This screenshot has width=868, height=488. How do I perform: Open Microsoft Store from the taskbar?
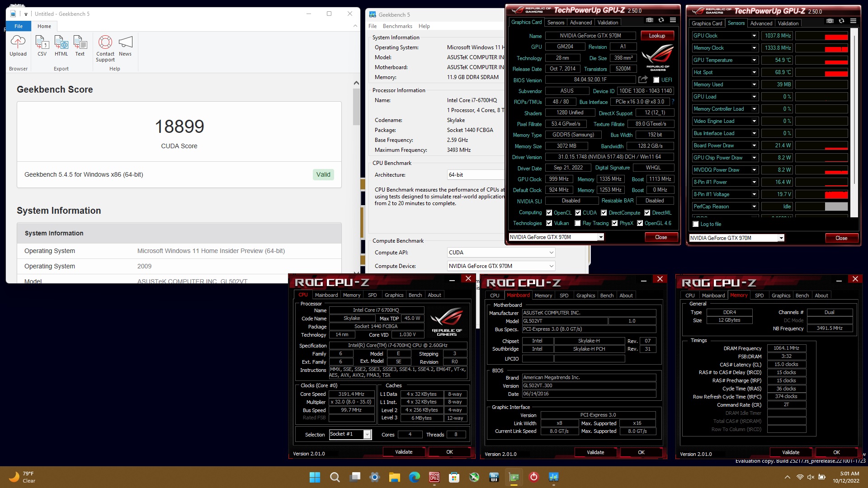point(454,477)
